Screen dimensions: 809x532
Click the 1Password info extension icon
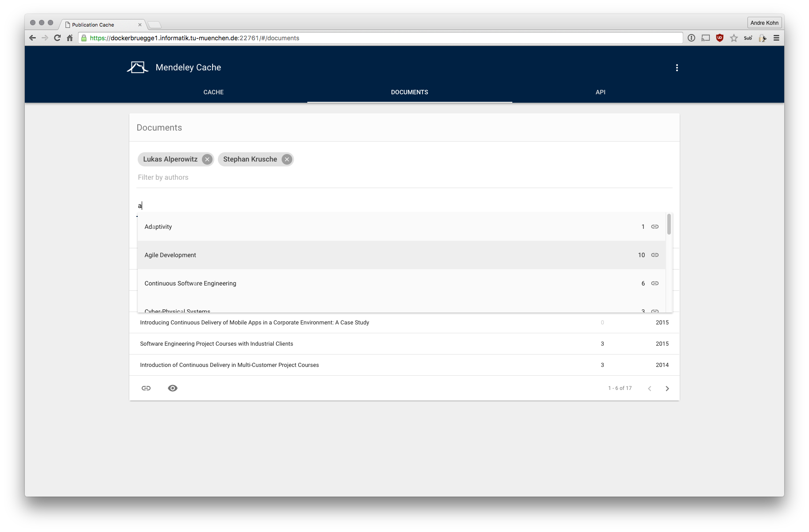[x=691, y=38]
